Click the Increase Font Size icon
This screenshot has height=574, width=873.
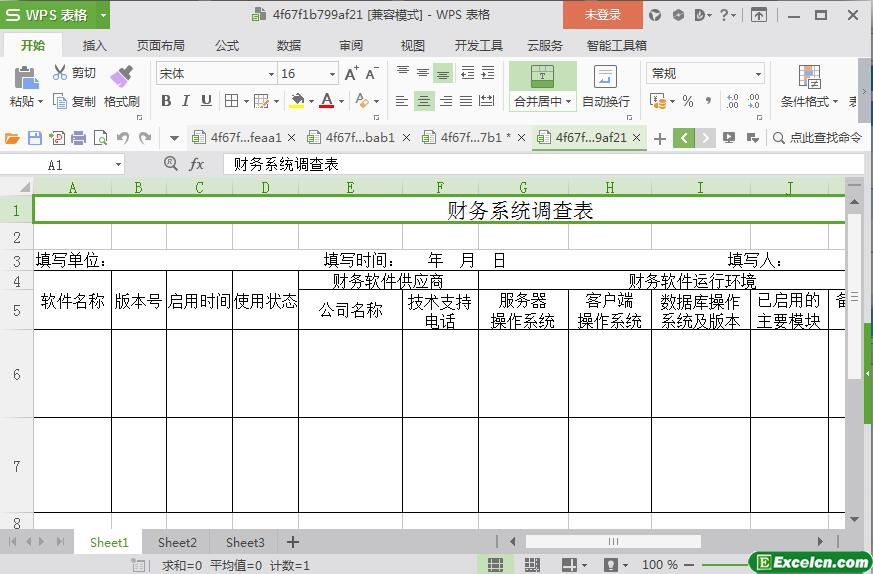coord(351,74)
